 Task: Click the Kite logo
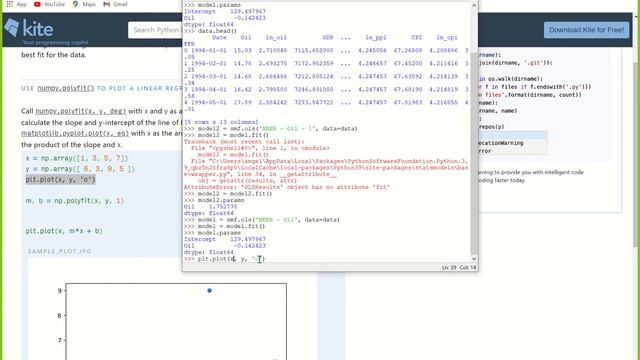[x=29, y=29]
